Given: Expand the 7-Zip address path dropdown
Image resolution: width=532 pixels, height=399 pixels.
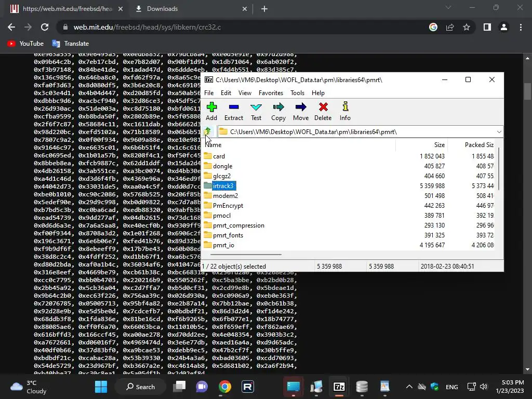Looking at the screenshot, I should 499,131.
